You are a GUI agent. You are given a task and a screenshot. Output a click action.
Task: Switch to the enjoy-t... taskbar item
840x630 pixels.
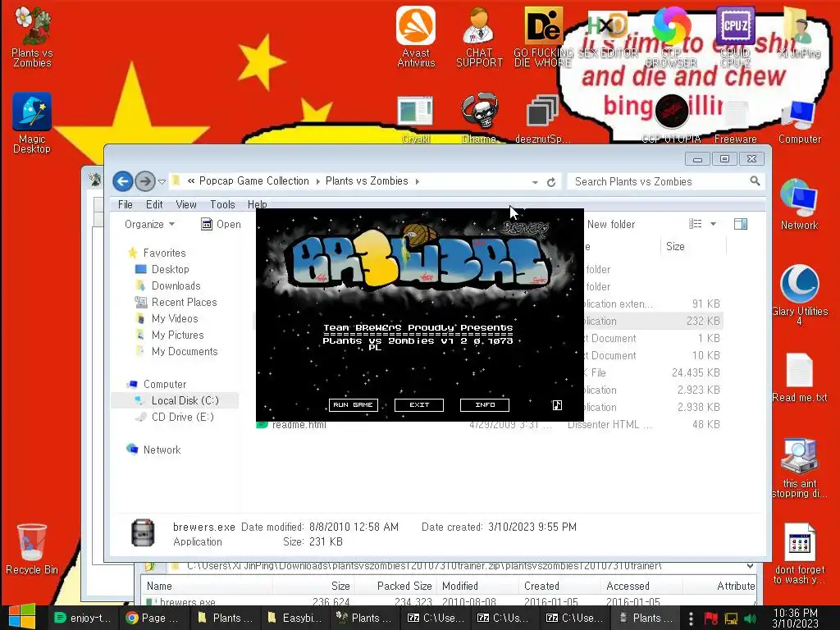point(84,618)
